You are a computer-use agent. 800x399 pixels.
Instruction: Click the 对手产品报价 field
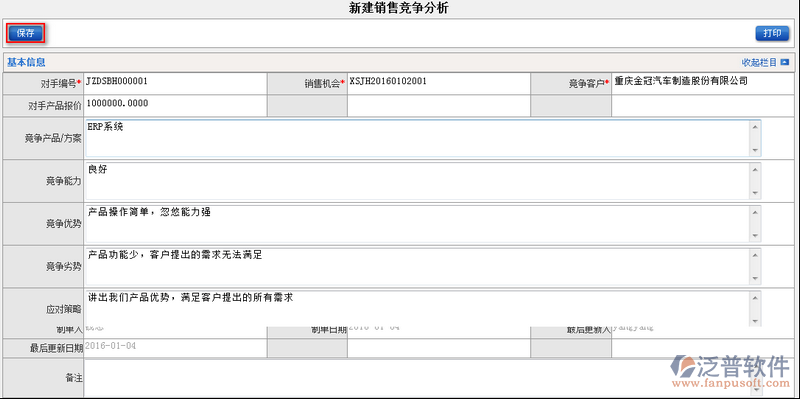[175, 106]
